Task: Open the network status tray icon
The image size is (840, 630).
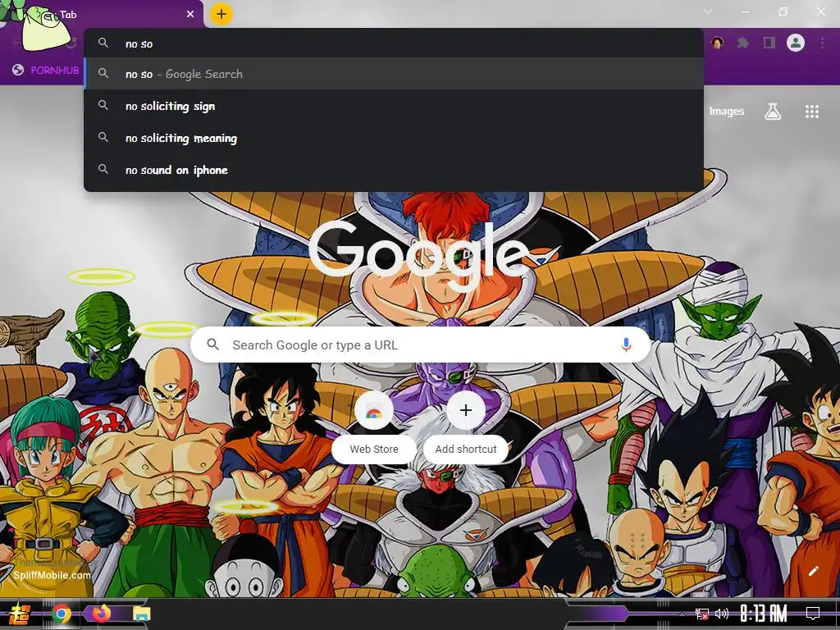Action: [701, 614]
